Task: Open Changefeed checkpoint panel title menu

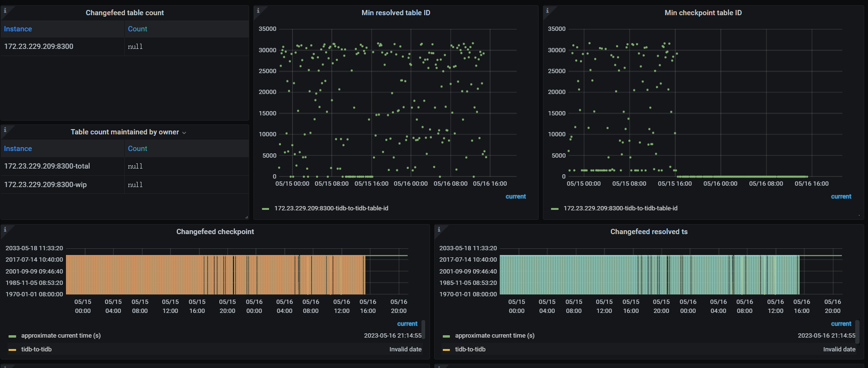Action: click(x=215, y=232)
